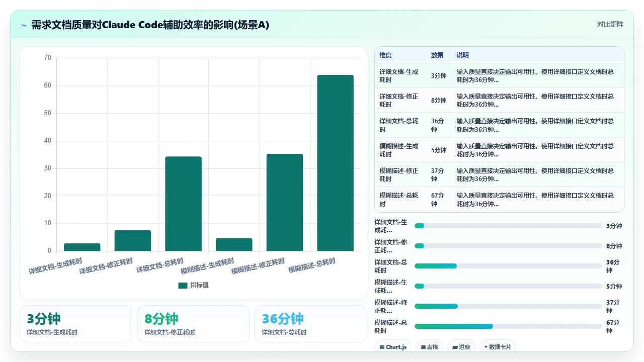Click the 5分钟 progress bar for 模糊描述-生成耗时
The width and height of the screenshot is (644, 362).
(x=508, y=286)
